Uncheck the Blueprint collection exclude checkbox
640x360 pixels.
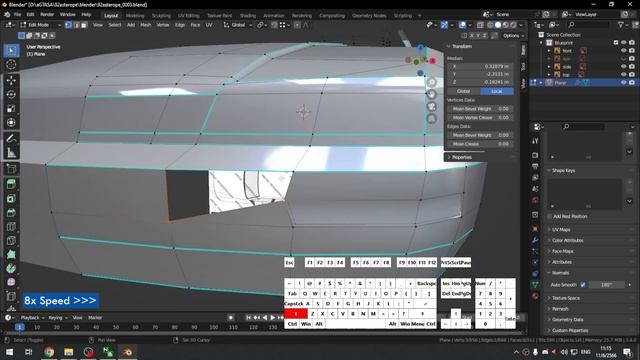click(x=616, y=42)
